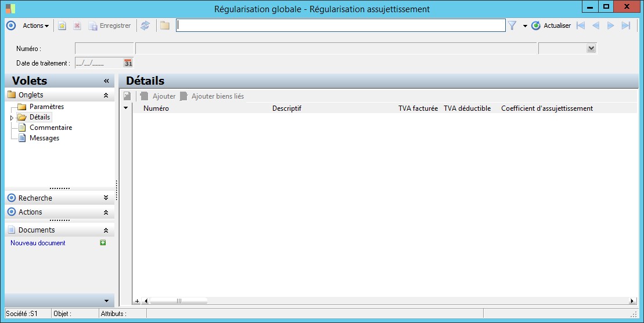Click the refresh arrows icon in toolbar
This screenshot has height=323, width=644.
pos(145,26)
